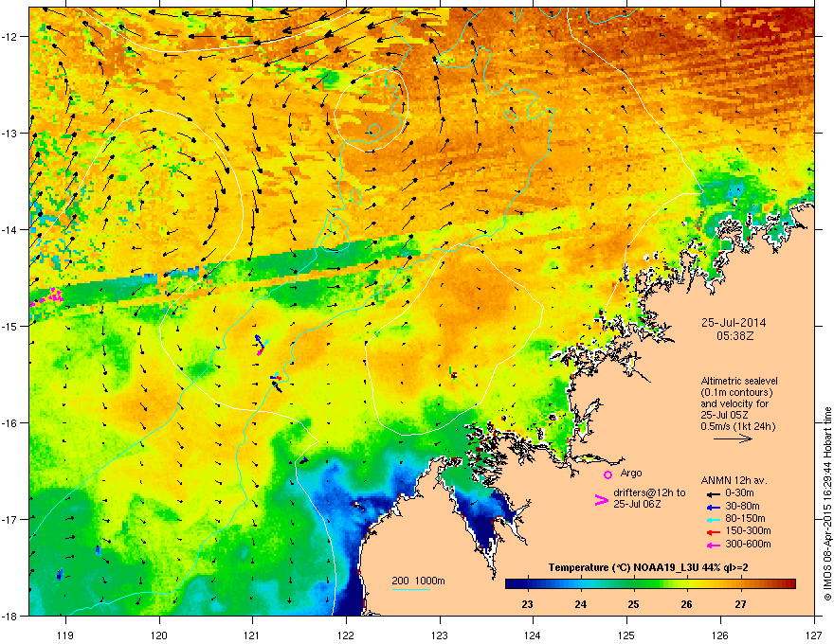Image resolution: width=834 pixels, height=644 pixels.
Task: Click the "drifters@12h to" legend label
Action: (x=649, y=493)
